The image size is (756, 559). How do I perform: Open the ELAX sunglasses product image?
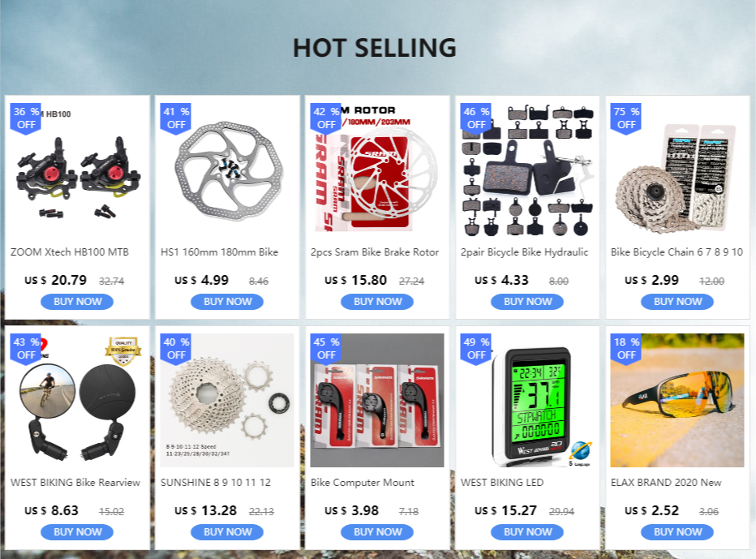click(677, 400)
